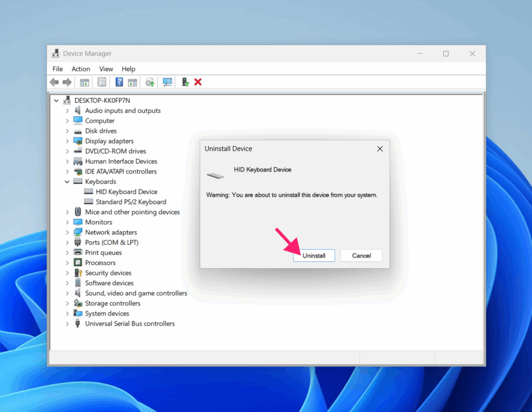
Task: Click the Storage controllers category icon
Action: pos(78,303)
